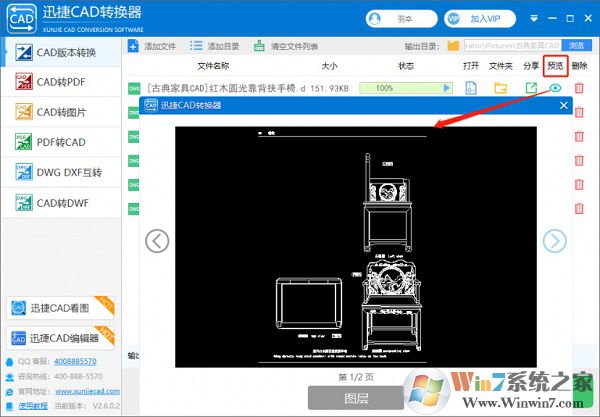
Task: Click the 添加目录 list icon
Action: coord(196,46)
